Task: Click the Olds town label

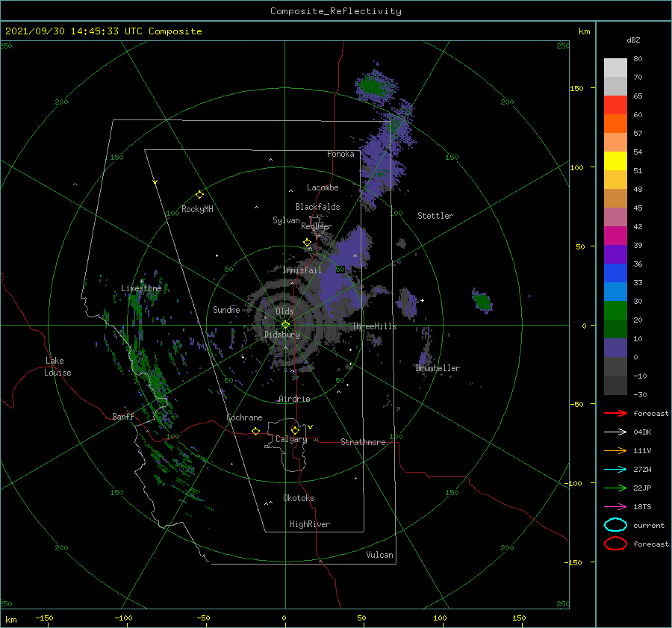Action: click(284, 311)
